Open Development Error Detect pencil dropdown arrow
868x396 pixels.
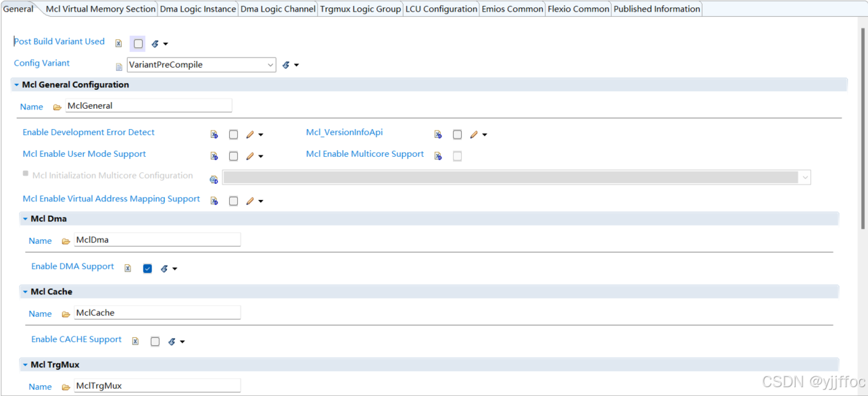point(260,135)
